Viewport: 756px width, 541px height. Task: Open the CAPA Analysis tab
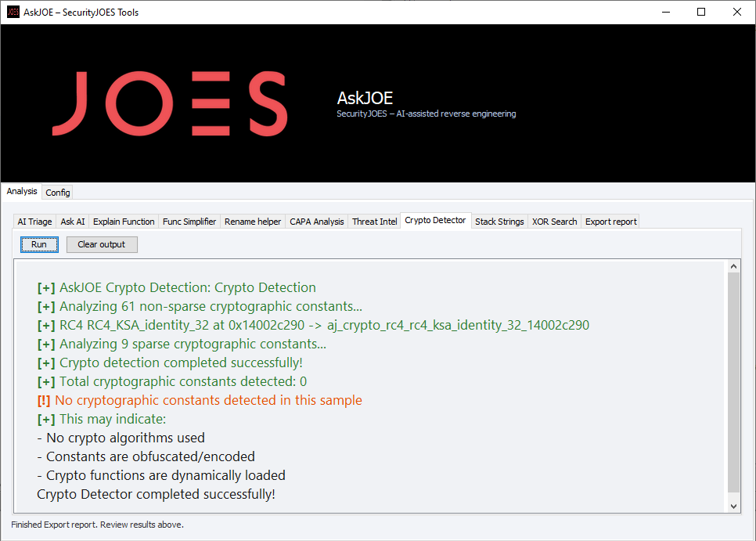pos(317,222)
